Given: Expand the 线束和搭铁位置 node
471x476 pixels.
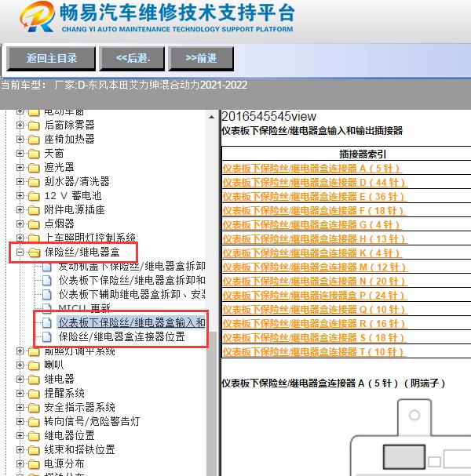Looking at the screenshot, I should pos(20,449).
